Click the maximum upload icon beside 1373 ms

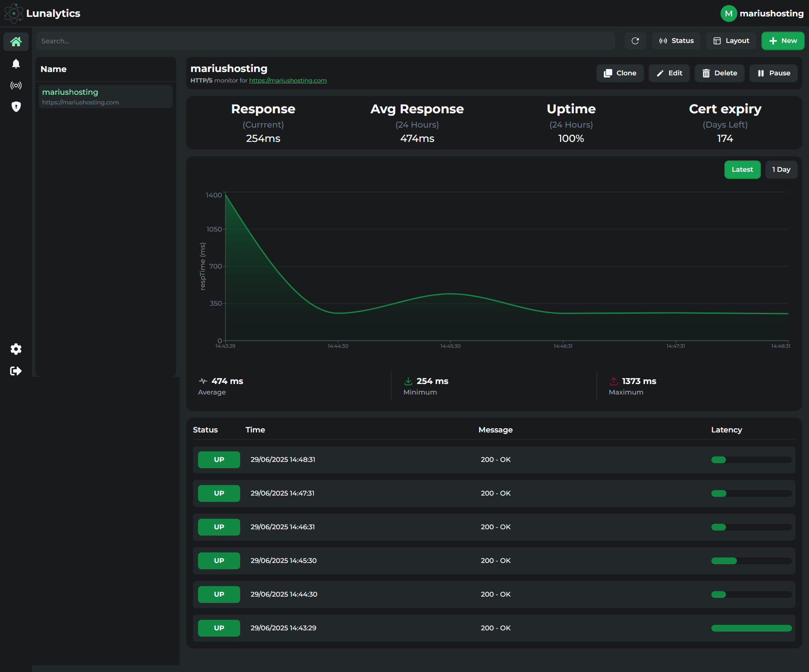613,381
